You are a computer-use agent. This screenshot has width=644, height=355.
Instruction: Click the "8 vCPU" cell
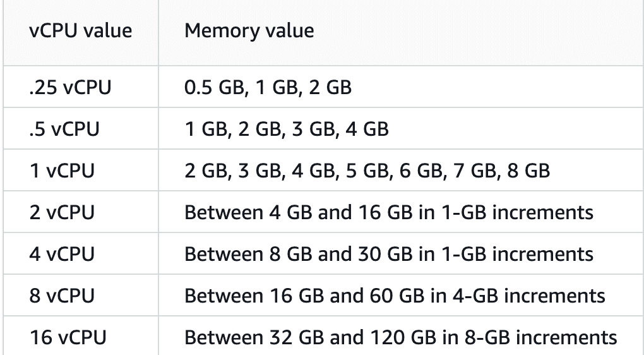click(x=62, y=296)
